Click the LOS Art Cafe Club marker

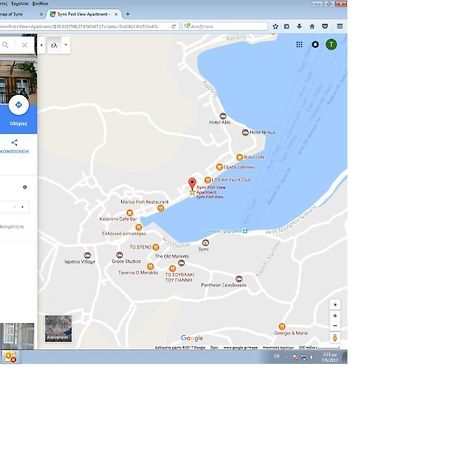207,180
